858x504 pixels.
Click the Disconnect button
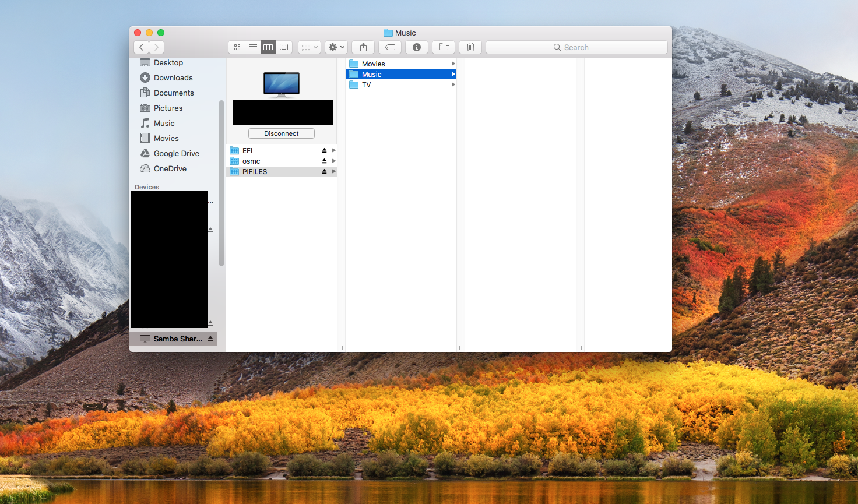pos(281,133)
